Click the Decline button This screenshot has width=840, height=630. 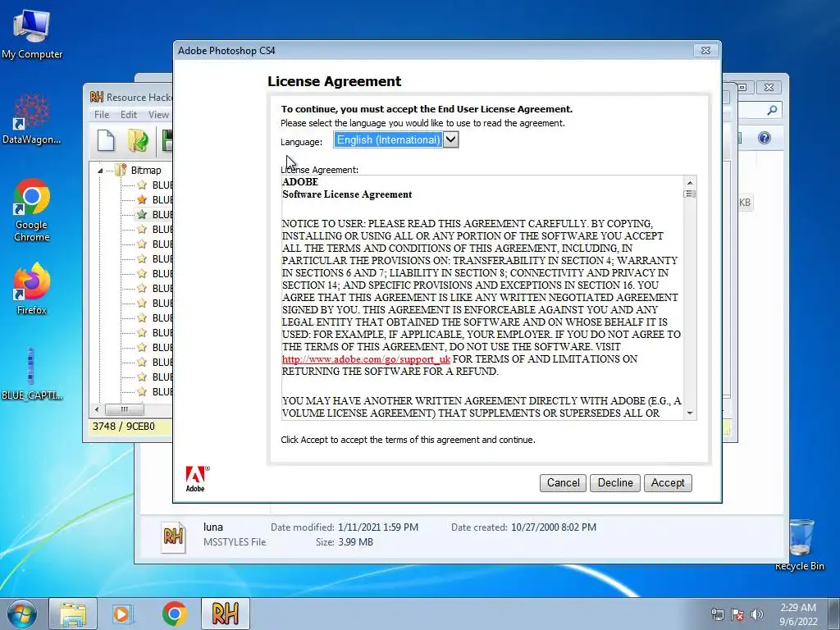pyautogui.click(x=615, y=482)
